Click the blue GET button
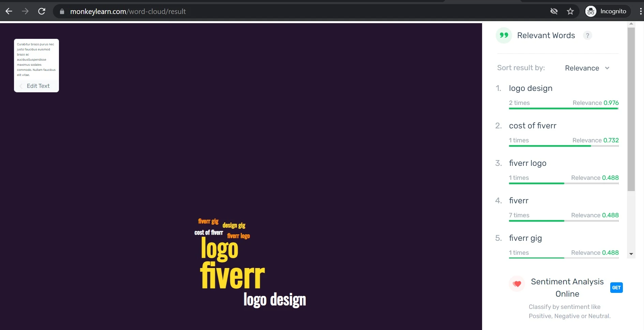 pyautogui.click(x=616, y=288)
